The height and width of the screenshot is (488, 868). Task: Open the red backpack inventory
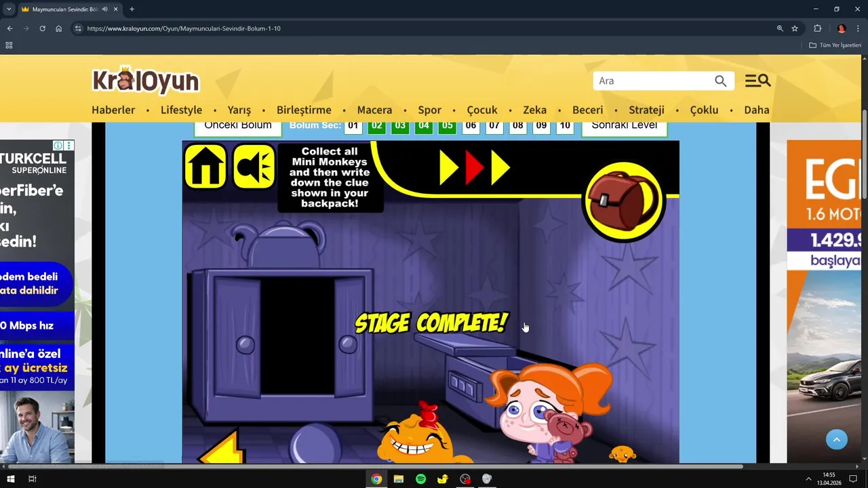point(623,201)
